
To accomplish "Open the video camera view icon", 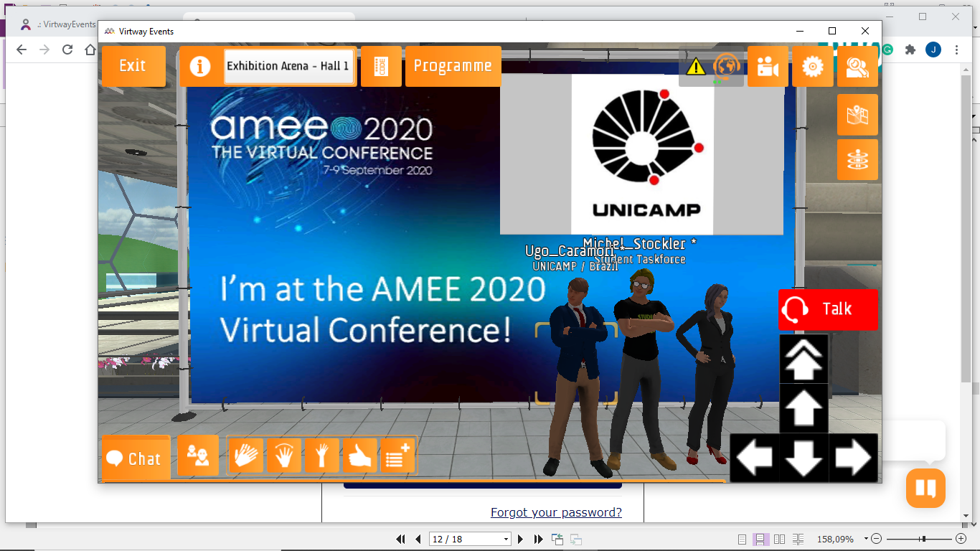I will click(768, 67).
